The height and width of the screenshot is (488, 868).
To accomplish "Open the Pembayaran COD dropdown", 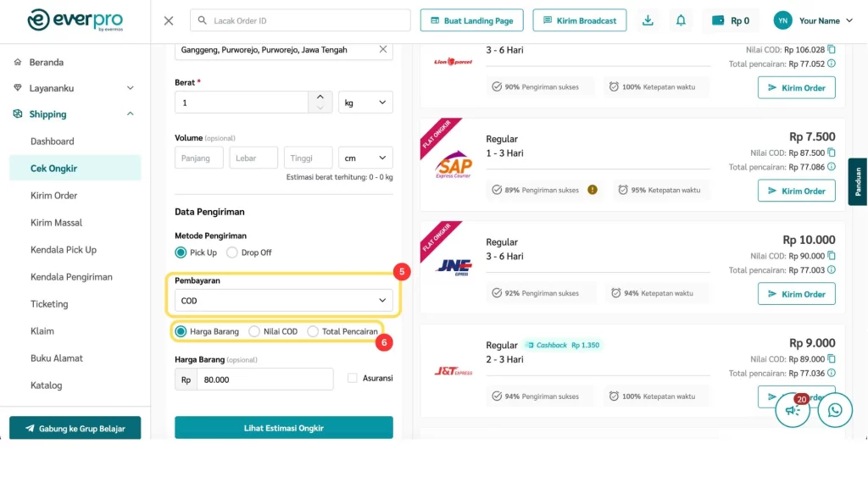I will click(x=283, y=301).
